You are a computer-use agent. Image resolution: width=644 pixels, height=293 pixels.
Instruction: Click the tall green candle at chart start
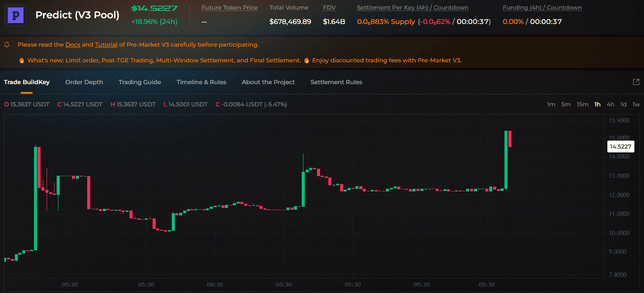36,198
